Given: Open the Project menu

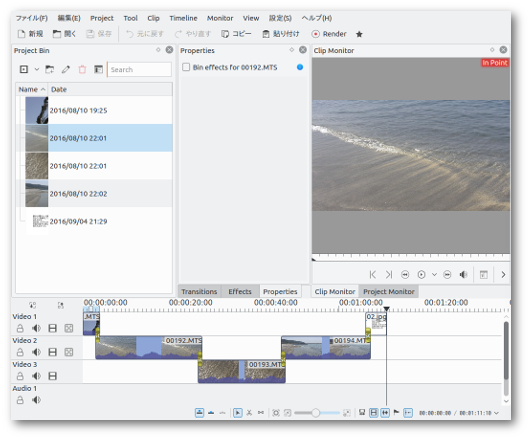Looking at the screenshot, I should click(102, 18).
